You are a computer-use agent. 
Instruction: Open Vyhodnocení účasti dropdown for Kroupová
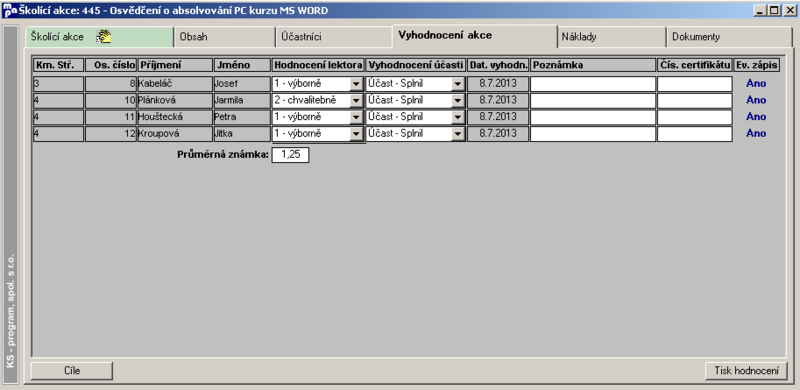[458, 134]
